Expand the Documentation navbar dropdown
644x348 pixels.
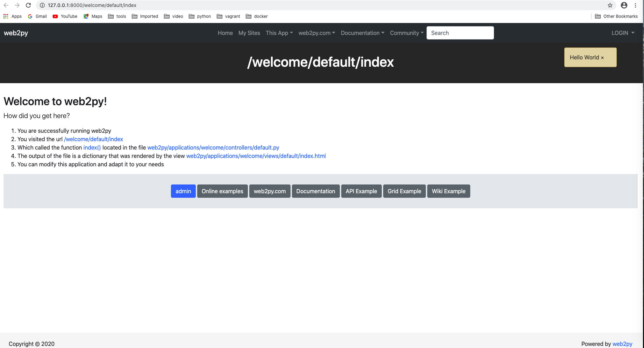(x=363, y=33)
